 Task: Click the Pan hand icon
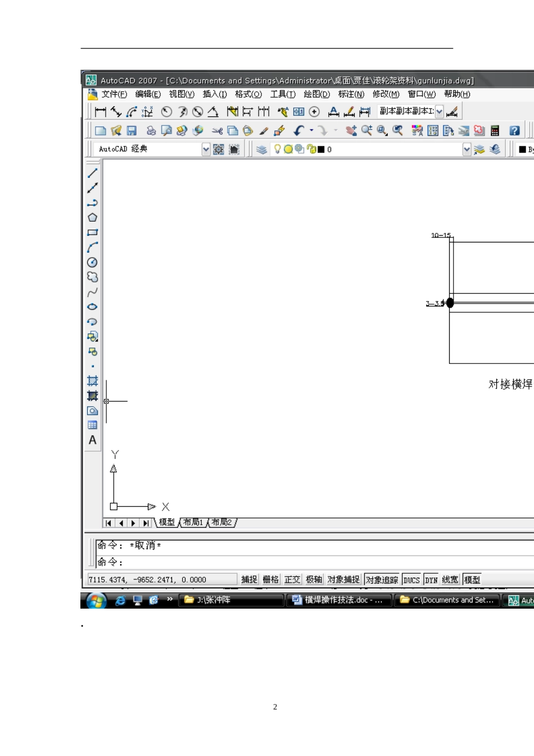click(x=351, y=130)
